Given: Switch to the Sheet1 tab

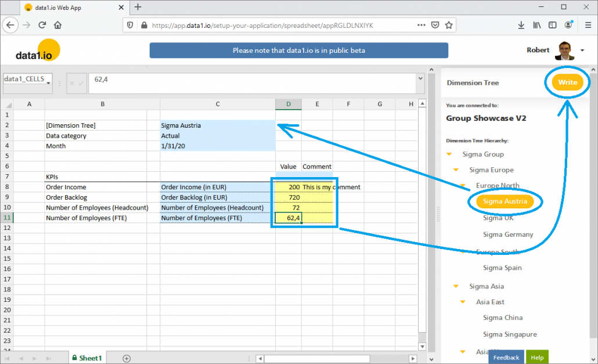Looking at the screenshot, I should 87,358.
